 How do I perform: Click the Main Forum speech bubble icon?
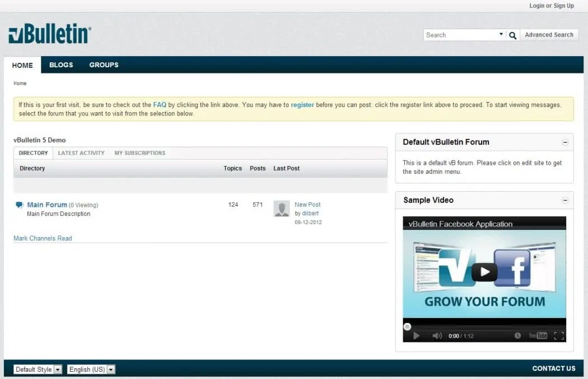point(19,205)
